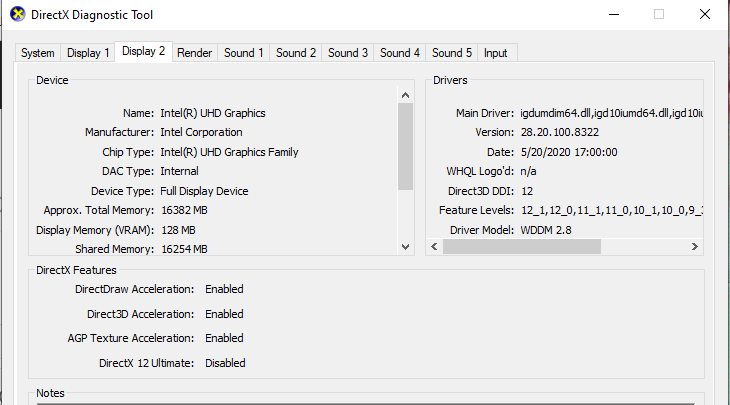Click the DirectX Diagnostic Tool title icon
Image resolution: width=730 pixels, height=405 pixels.
pyautogui.click(x=18, y=14)
